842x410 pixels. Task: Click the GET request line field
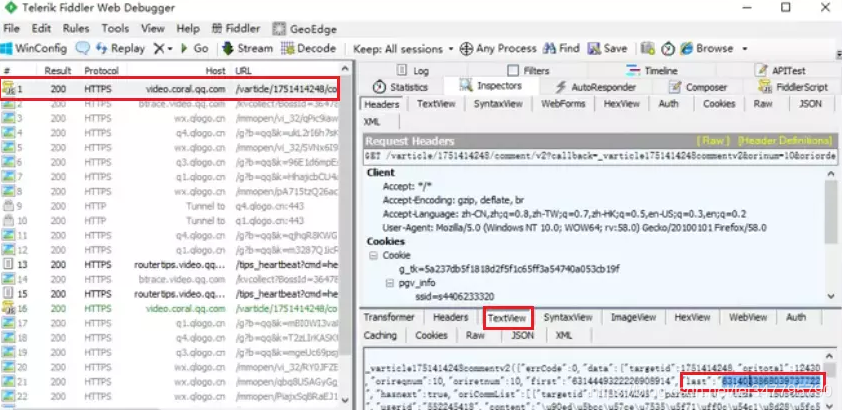[600, 156]
